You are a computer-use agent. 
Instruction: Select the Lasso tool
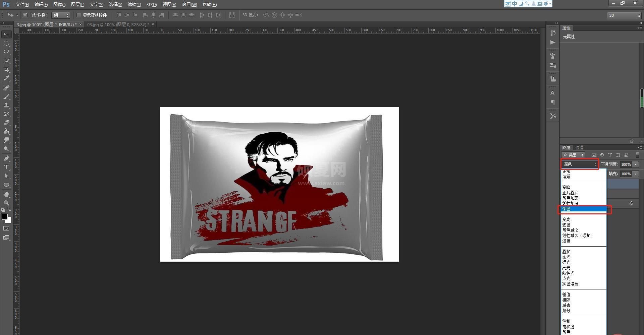6,52
